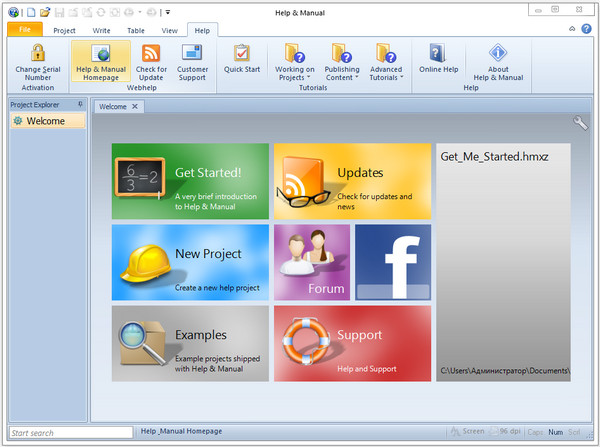Expand Working on Projects dropdown
Viewport: 600px width, 447px height.
click(294, 60)
